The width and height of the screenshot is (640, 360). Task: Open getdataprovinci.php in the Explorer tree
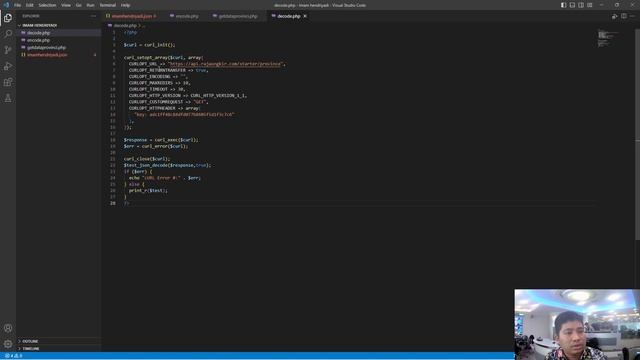tap(46, 47)
